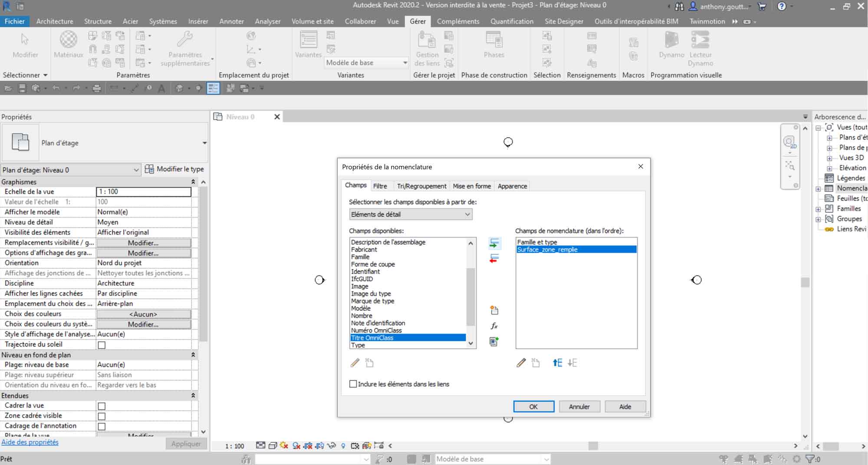Click the calculated parameter fx icon

click(494, 326)
